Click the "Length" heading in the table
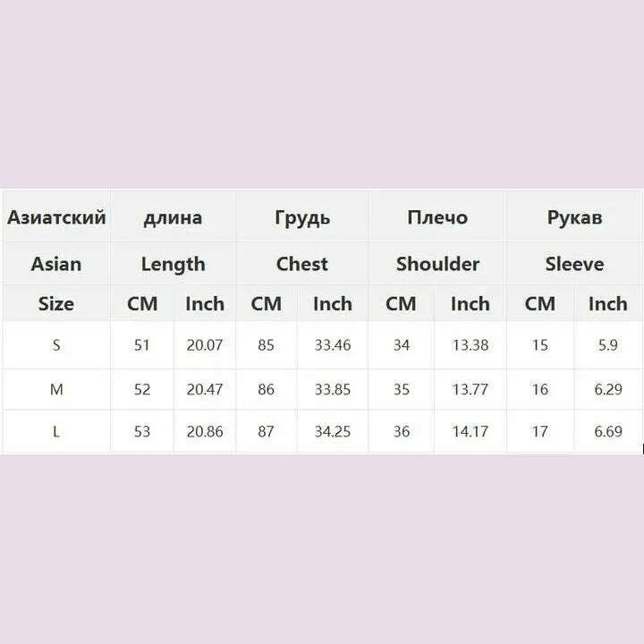Image resolution: width=644 pixels, height=644 pixels. point(173,264)
